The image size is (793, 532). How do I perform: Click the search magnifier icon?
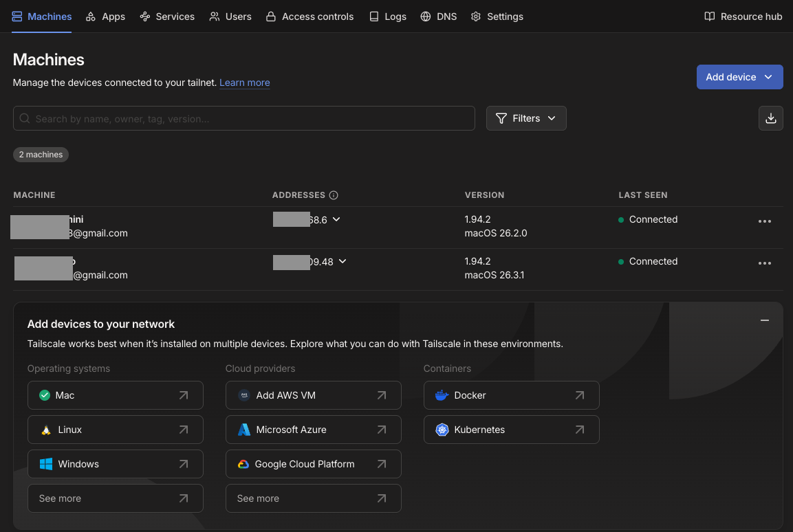click(24, 118)
